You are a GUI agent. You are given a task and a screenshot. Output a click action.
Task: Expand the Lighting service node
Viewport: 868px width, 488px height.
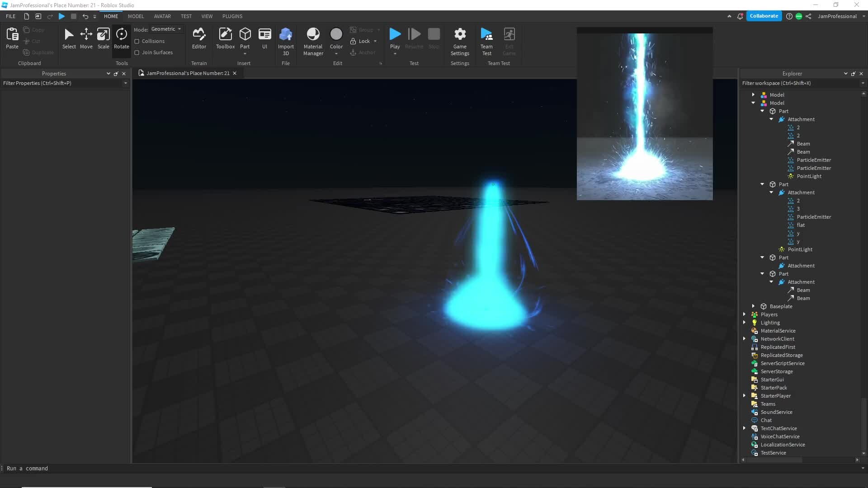pyautogui.click(x=744, y=323)
